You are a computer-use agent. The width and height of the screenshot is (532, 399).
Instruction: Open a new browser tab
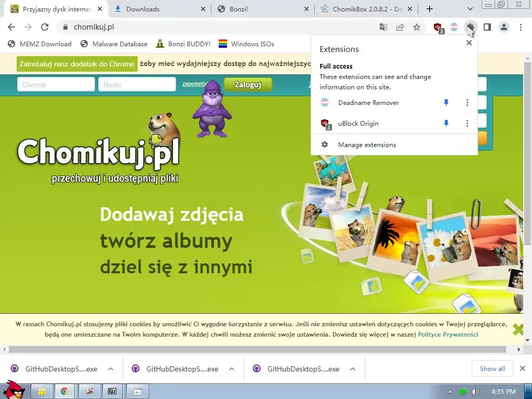pyautogui.click(x=430, y=9)
